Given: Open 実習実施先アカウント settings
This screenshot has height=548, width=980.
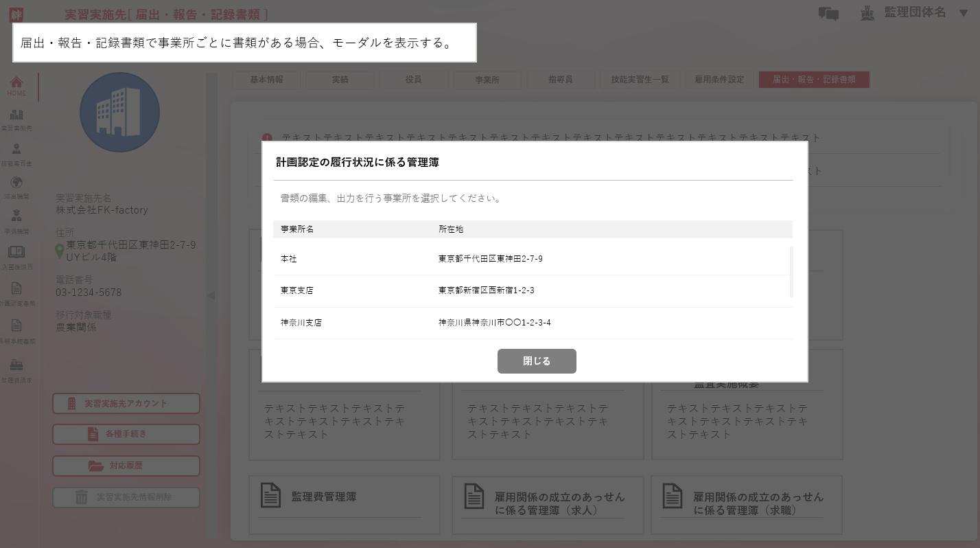Looking at the screenshot, I should [126, 403].
